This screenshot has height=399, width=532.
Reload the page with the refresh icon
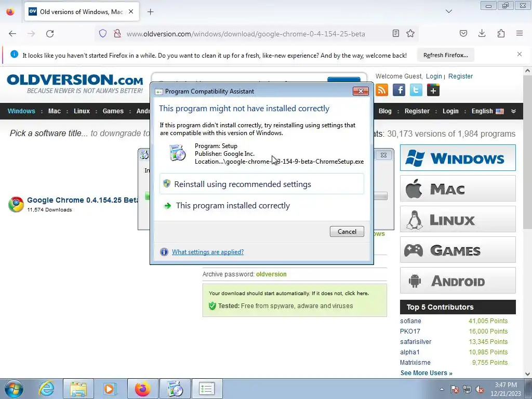pyautogui.click(x=50, y=34)
